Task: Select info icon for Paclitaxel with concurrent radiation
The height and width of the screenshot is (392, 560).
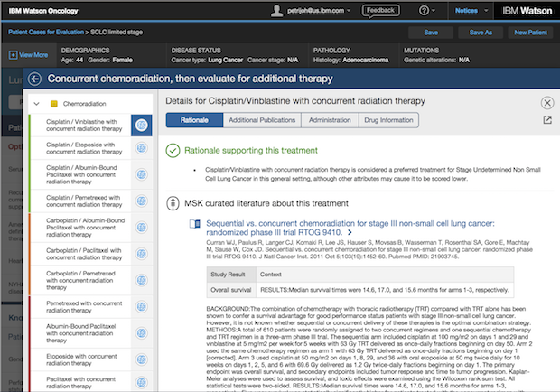Action: pos(142,382)
